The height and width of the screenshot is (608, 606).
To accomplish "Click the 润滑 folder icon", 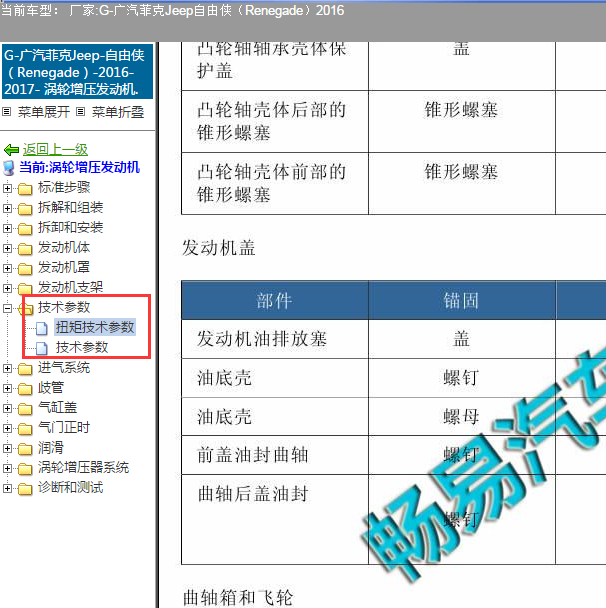I will (x=25, y=449).
